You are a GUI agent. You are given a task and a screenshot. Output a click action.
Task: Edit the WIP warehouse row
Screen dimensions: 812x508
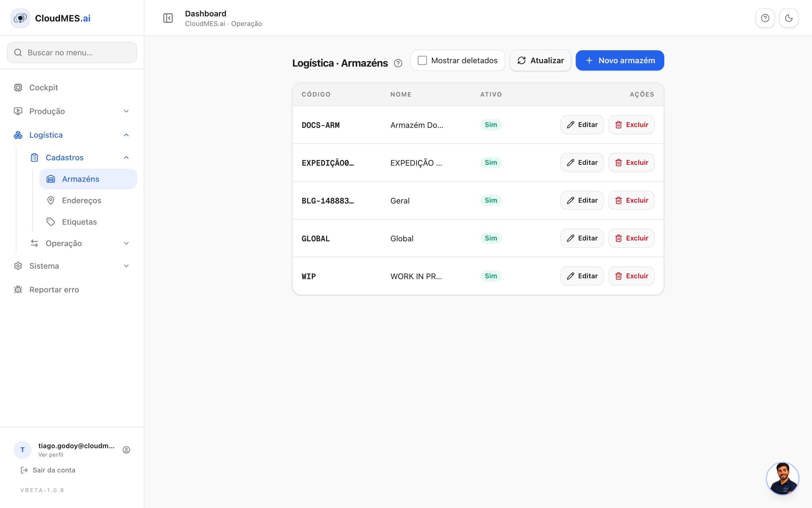click(582, 276)
